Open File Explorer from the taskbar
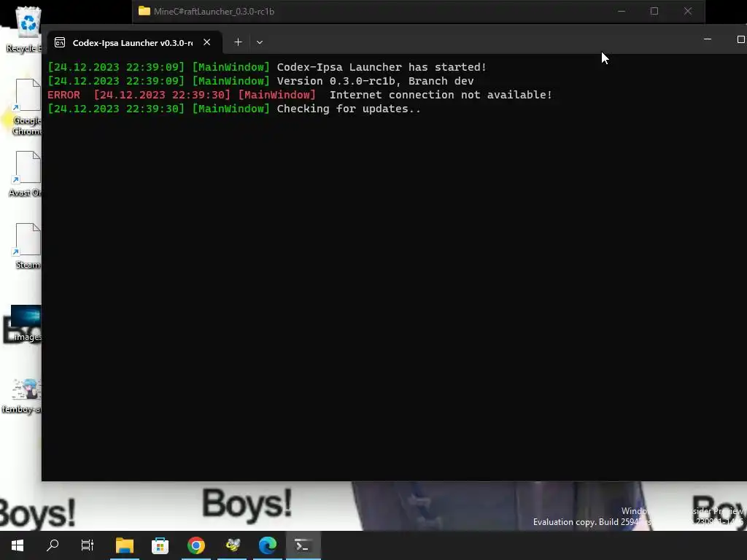The width and height of the screenshot is (747, 560). pos(125,545)
